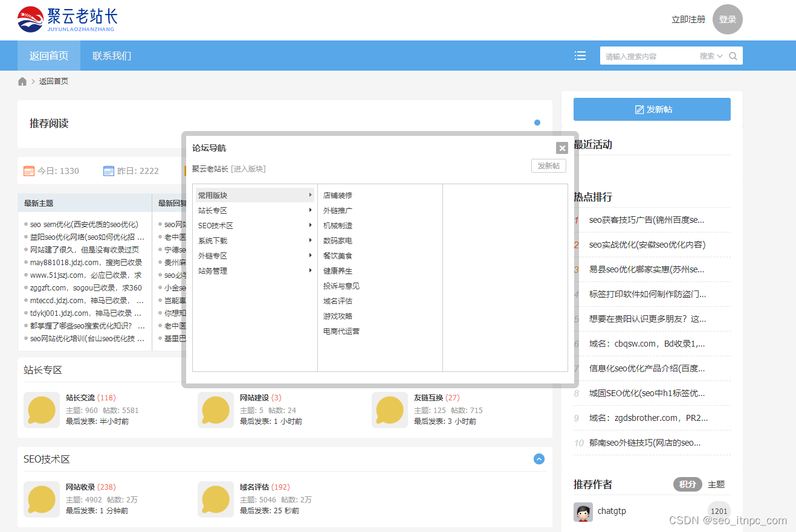Open the 网站收录 forum title link

pyautogui.click(x=80, y=487)
